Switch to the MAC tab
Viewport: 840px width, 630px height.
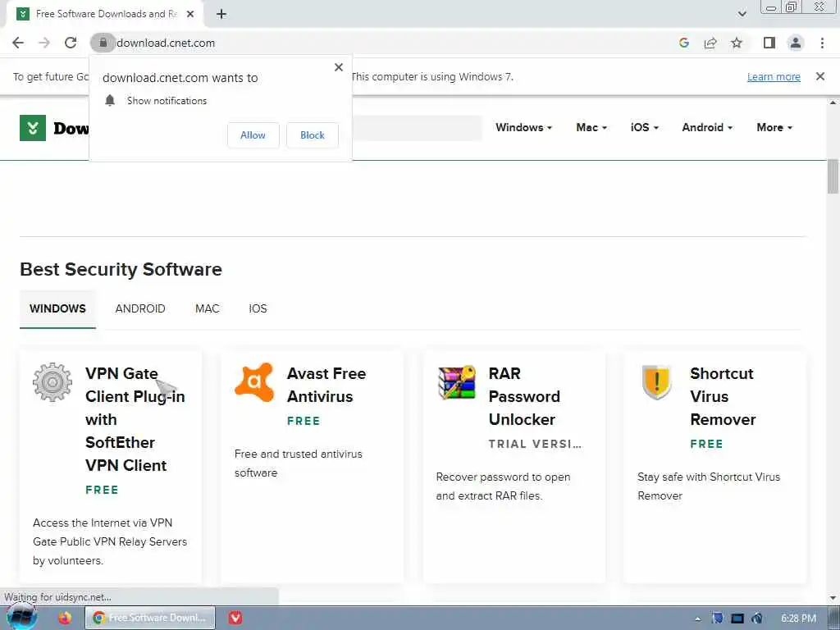tap(208, 309)
